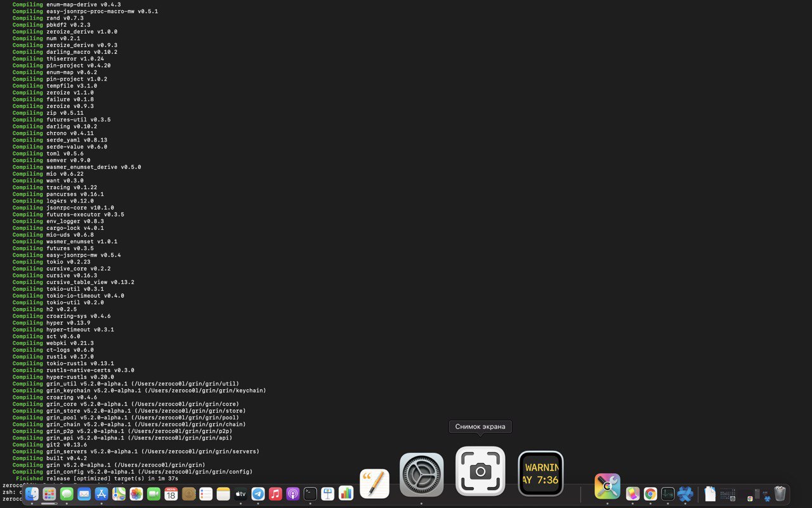Open the Console app with WARNING text
The width and height of the screenshot is (812, 508).
pos(540,473)
